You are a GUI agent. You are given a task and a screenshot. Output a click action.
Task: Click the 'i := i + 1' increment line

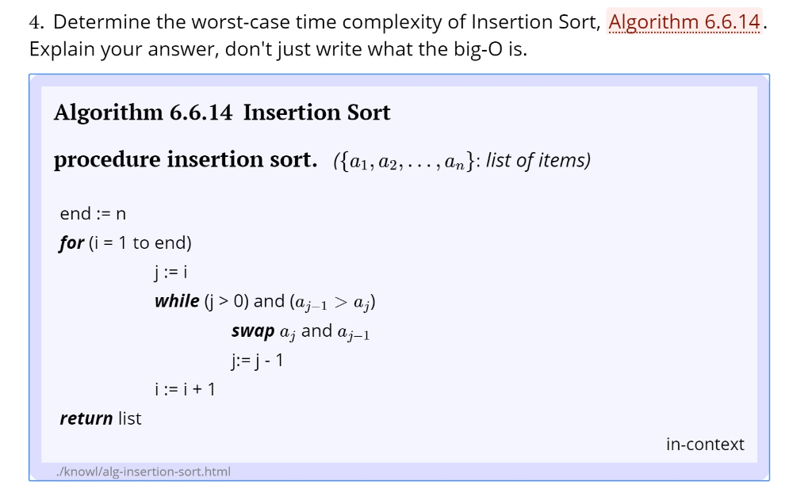click(x=185, y=389)
